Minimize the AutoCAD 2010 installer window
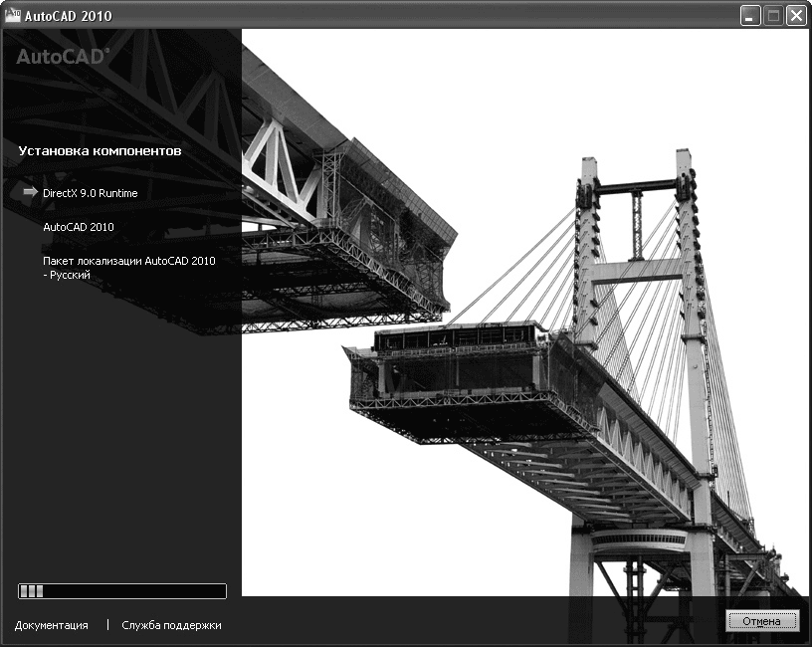Screen dimensions: 812x647 pyautogui.click(x=751, y=16)
